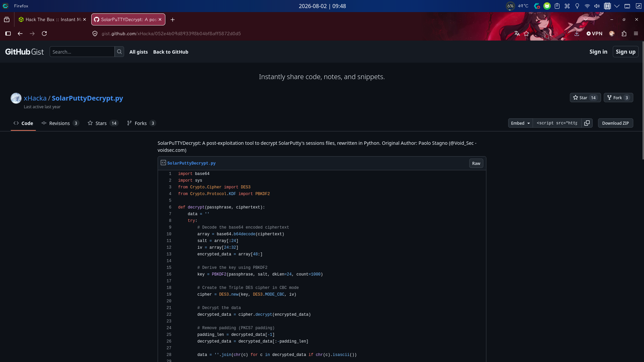Viewport: 644px width, 362px height.
Task: Open the volume control tray icon
Action: point(597,6)
